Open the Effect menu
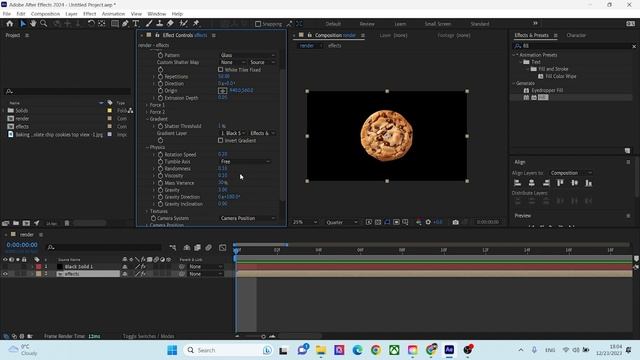Viewport: 640px width, 360px height. 89,14
